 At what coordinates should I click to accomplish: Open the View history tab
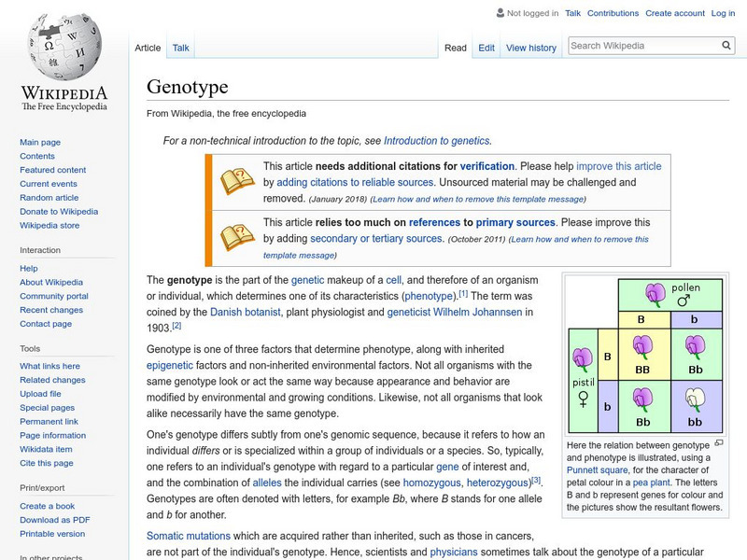[531, 48]
